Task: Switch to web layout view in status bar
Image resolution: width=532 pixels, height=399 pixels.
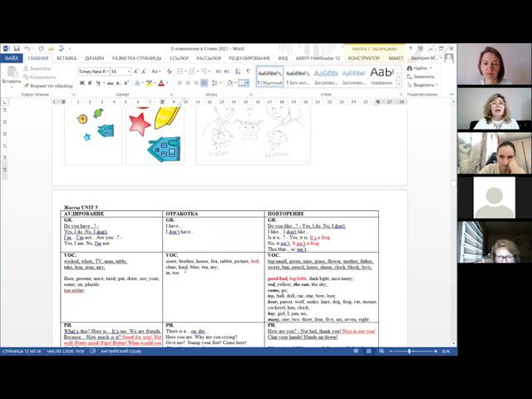Action: pos(382,351)
